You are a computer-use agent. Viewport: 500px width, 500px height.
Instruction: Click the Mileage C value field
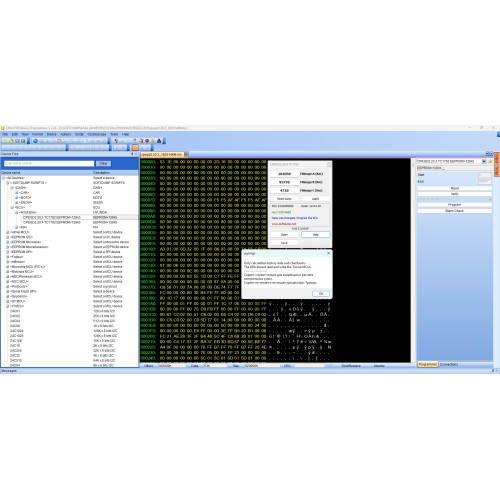click(284, 190)
